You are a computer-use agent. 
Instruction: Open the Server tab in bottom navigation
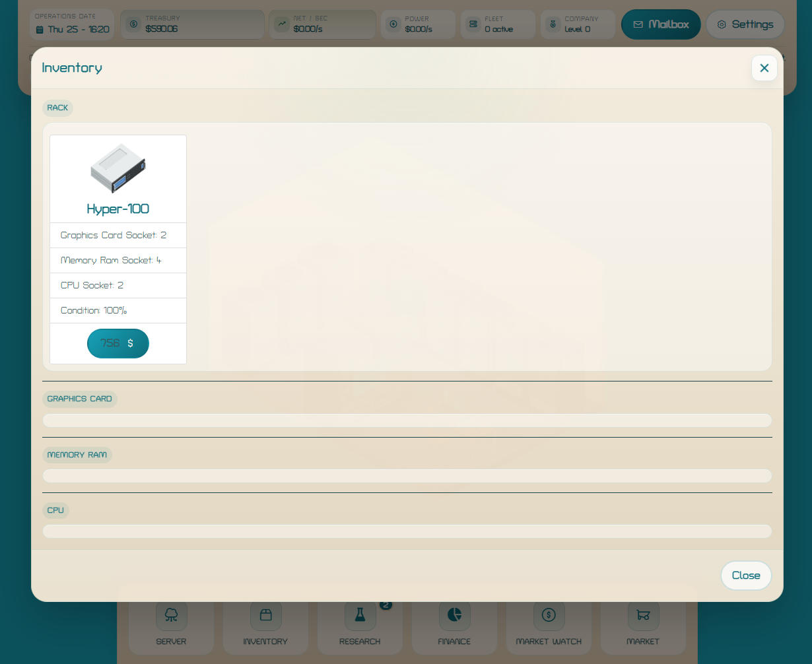click(172, 622)
